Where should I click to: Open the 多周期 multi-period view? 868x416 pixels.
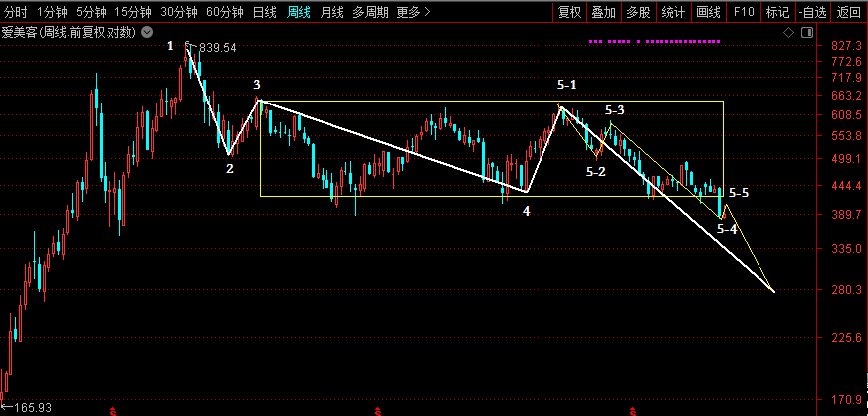(x=372, y=12)
